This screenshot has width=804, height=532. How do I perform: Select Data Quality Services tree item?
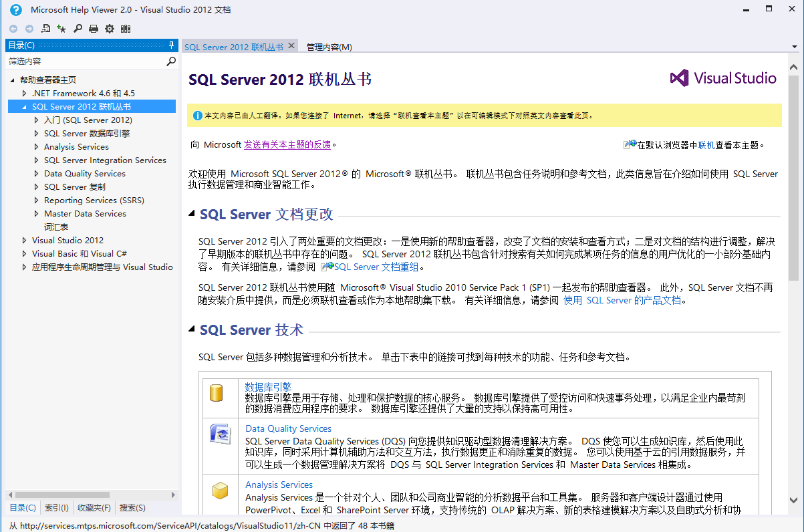(85, 174)
